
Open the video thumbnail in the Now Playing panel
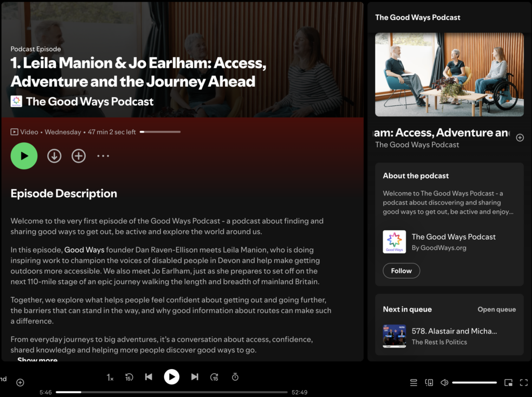449,75
